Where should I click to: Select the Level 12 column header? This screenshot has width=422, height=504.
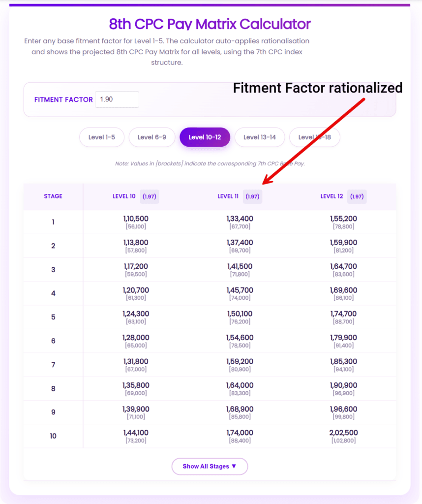[332, 196]
